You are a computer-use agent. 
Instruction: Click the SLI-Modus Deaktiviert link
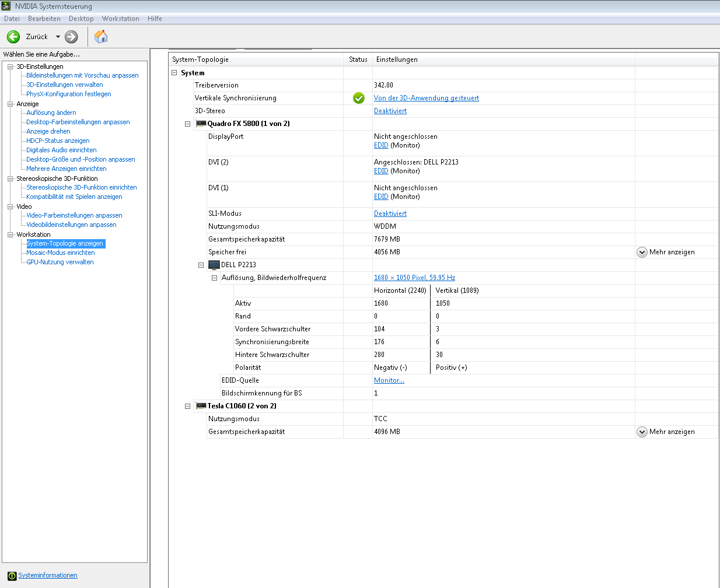point(390,213)
